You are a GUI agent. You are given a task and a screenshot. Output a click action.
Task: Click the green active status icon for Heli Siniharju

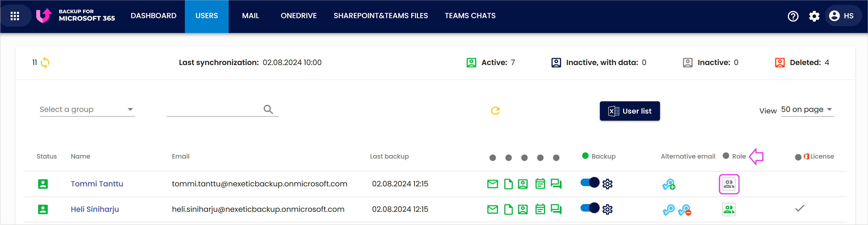pyautogui.click(x=43, y=209)
